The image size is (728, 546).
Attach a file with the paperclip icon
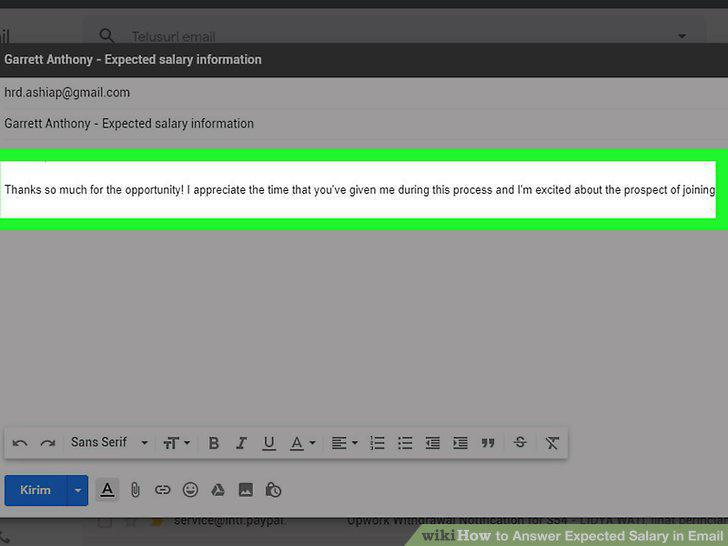[135, 490]
